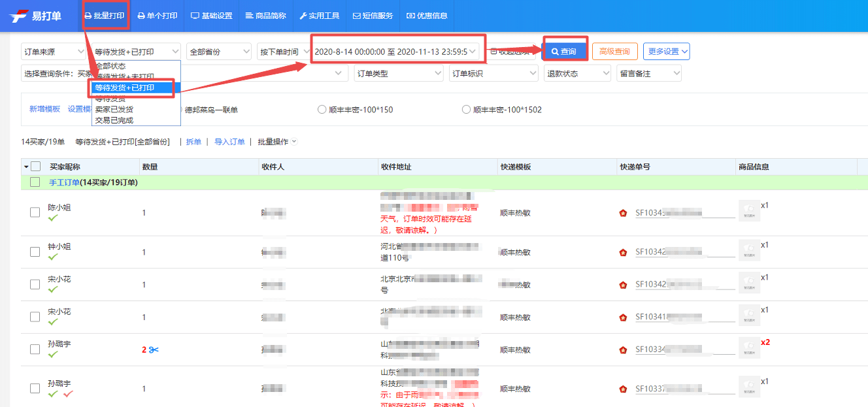Choose 交易已完成 from the status list
The image size is (868, 407).
[114, 120]
